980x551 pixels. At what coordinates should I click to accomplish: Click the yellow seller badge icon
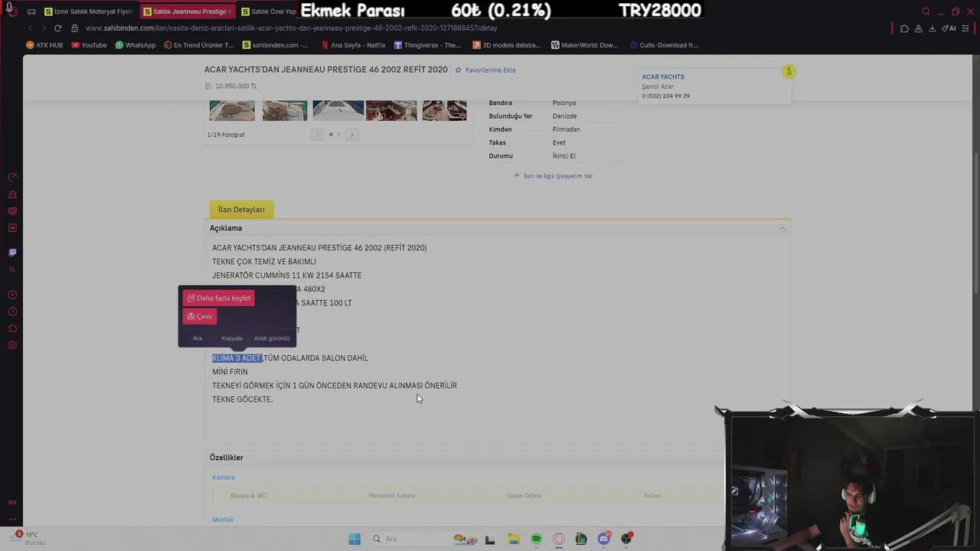tap(789, 71)
